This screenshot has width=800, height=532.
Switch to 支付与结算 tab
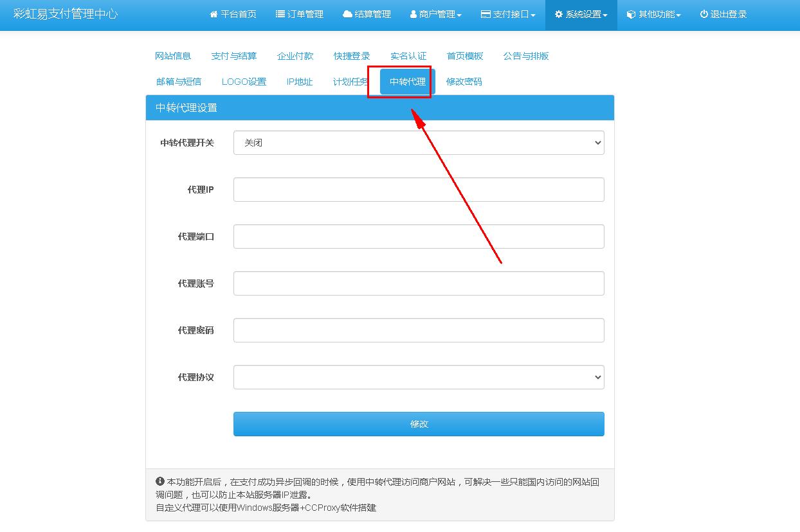(x=234, y=56)
